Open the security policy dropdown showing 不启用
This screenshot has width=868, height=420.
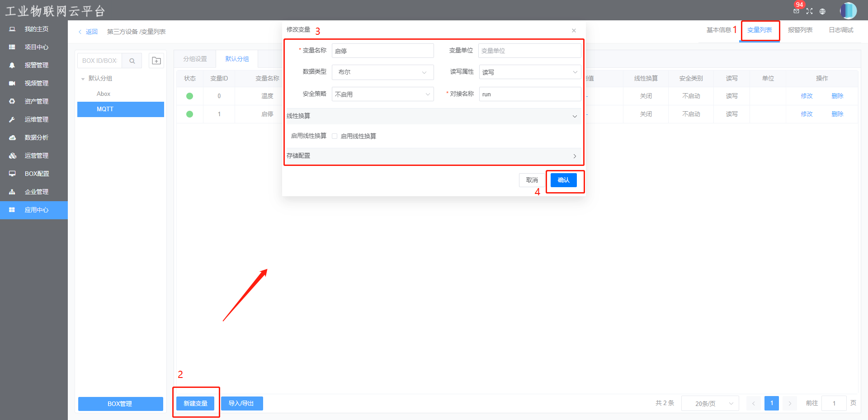tap(382, 94)
